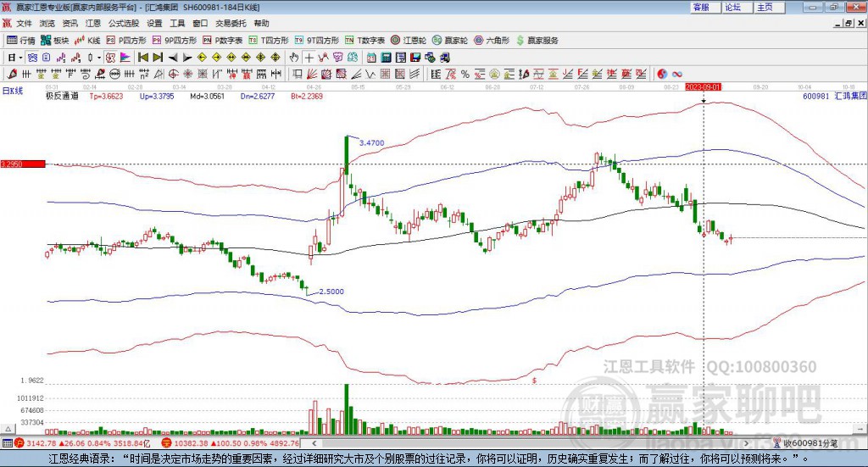The height and width of the screenshot is (467, 868).
Task: Open the 交易委托 menu
Action: point(231,23)
